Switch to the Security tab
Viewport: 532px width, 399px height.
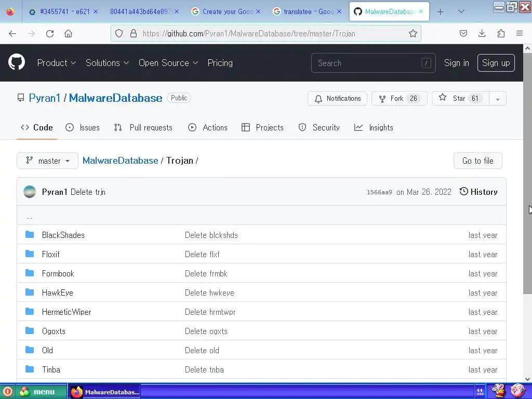tap(319, 128)
